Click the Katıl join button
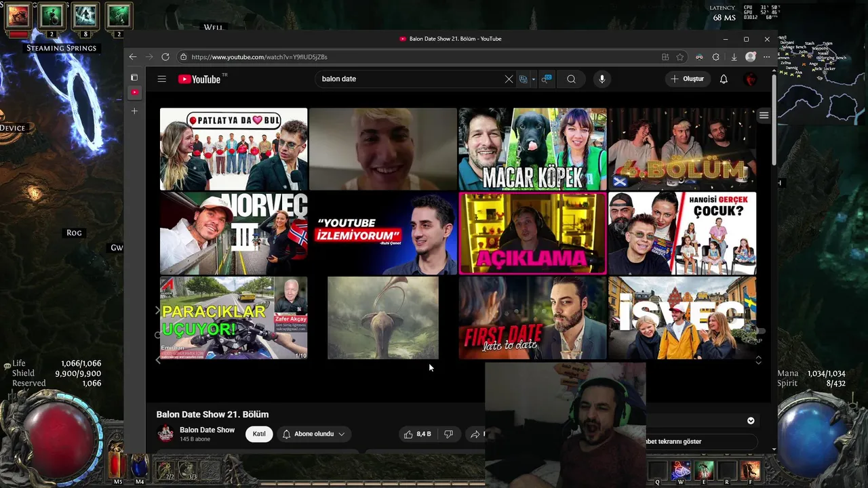This screenshot has width=868, height=488. pyautogui.click(x=259, y=434)
